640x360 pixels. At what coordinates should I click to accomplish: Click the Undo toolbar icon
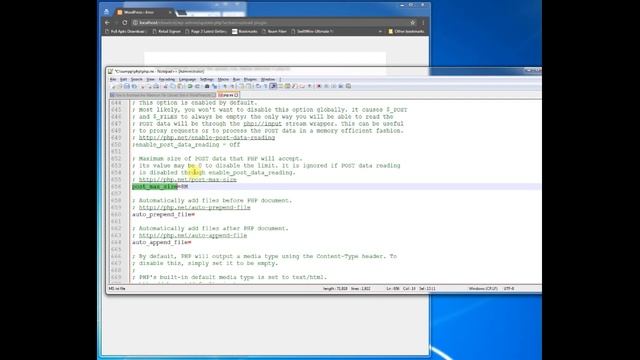tap(190, 86)
